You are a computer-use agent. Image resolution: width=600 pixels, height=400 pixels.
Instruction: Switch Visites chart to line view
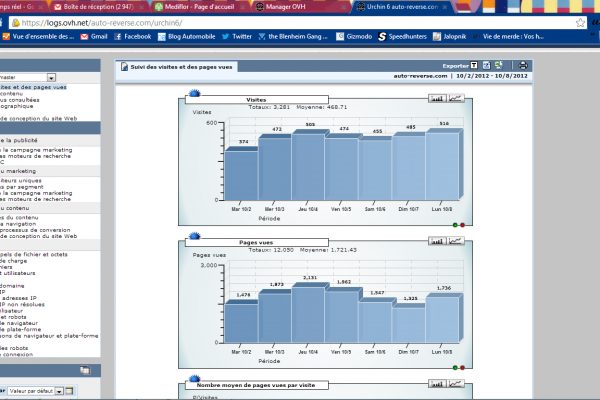tap(456, 99)
